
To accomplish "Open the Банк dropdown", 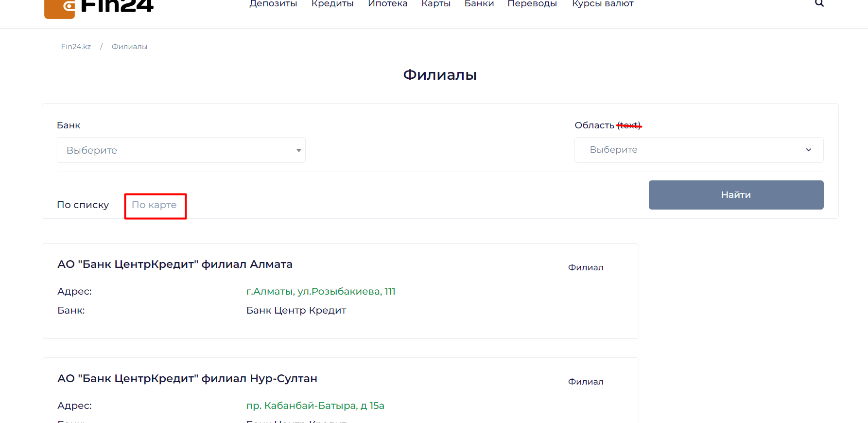I will [181, 150].
